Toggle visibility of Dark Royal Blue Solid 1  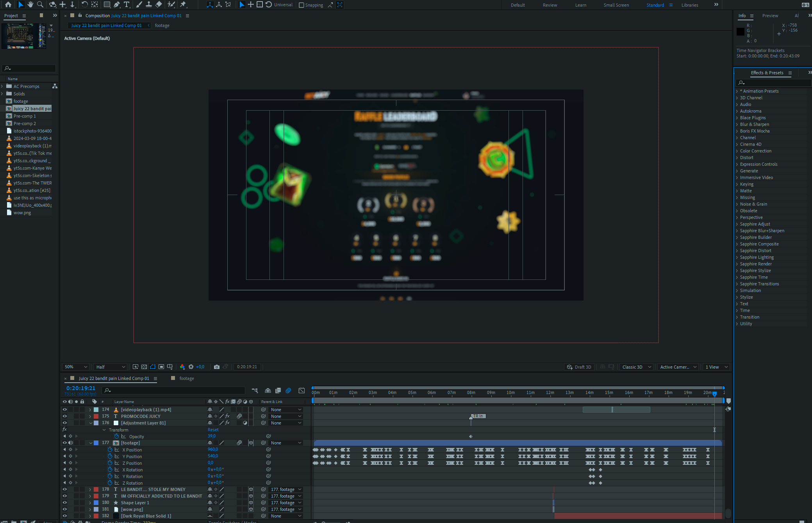click(65, 516)
